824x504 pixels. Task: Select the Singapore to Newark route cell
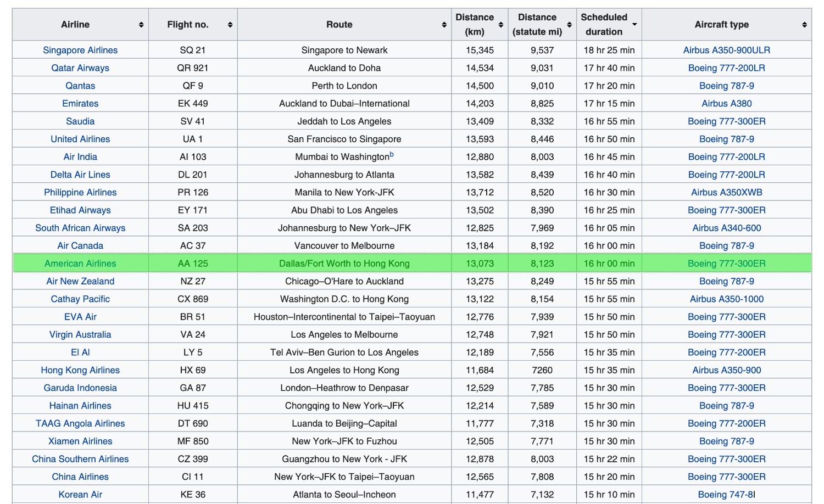tap(344, 50)
